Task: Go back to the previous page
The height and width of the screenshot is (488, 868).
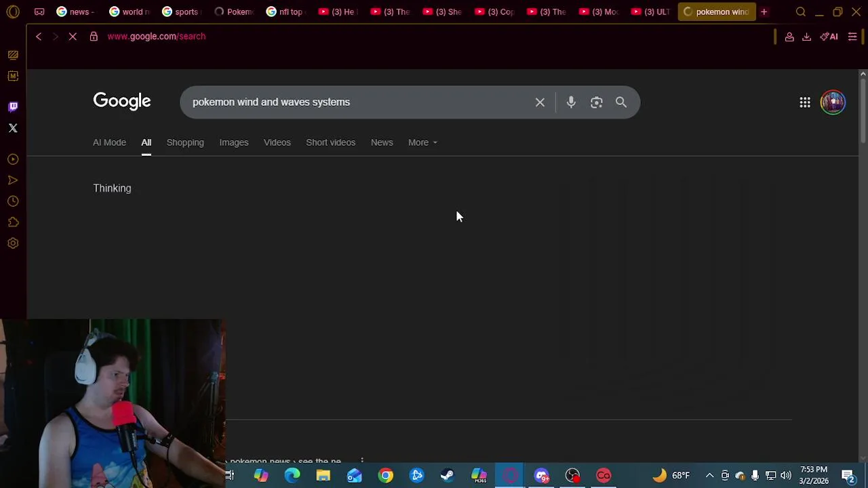Action: tap(39, 37)
